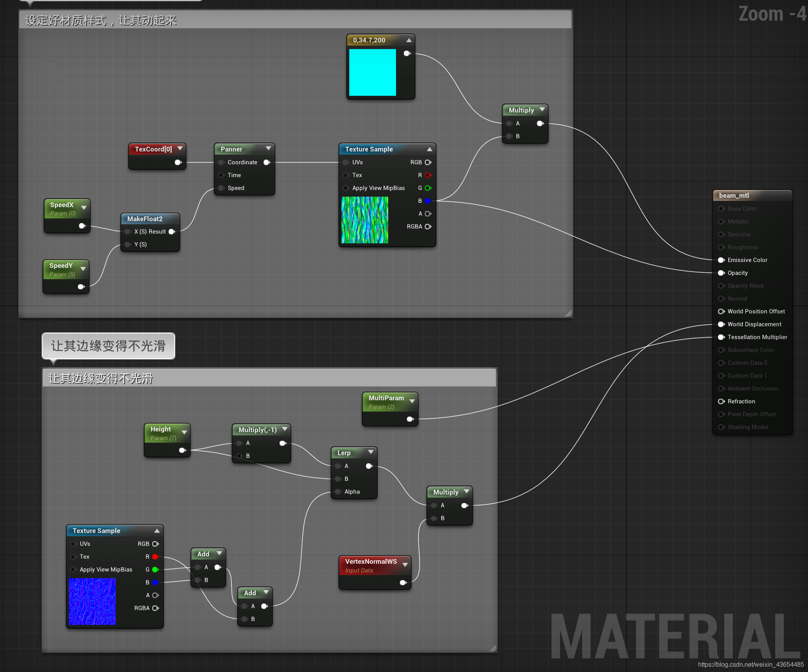Click the Lerp node Alpha input pin

(x=338, y=492)
